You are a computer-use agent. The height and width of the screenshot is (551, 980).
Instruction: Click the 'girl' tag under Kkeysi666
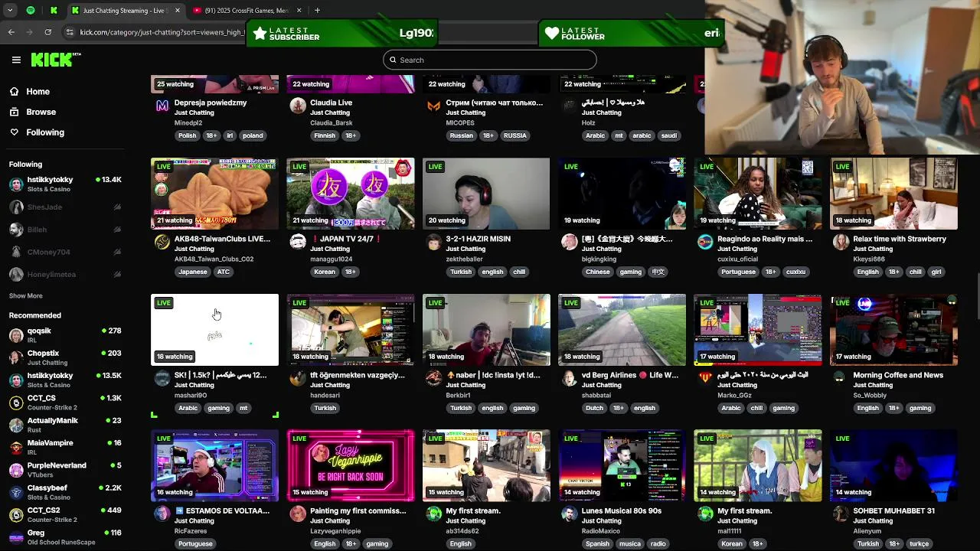[x=936, y=272]
